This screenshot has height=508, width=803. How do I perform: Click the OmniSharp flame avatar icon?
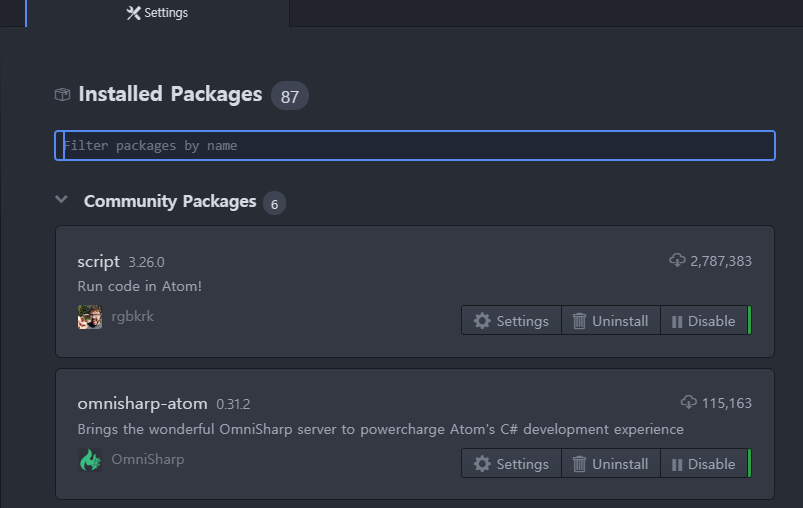[x=90, y=460]
